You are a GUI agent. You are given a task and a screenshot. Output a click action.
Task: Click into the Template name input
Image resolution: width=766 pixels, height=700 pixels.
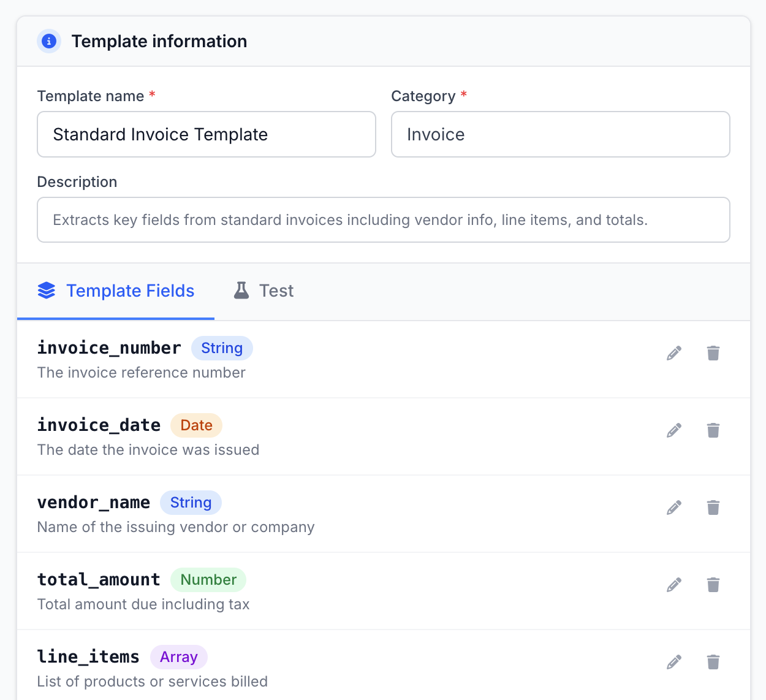pos(207,134)
